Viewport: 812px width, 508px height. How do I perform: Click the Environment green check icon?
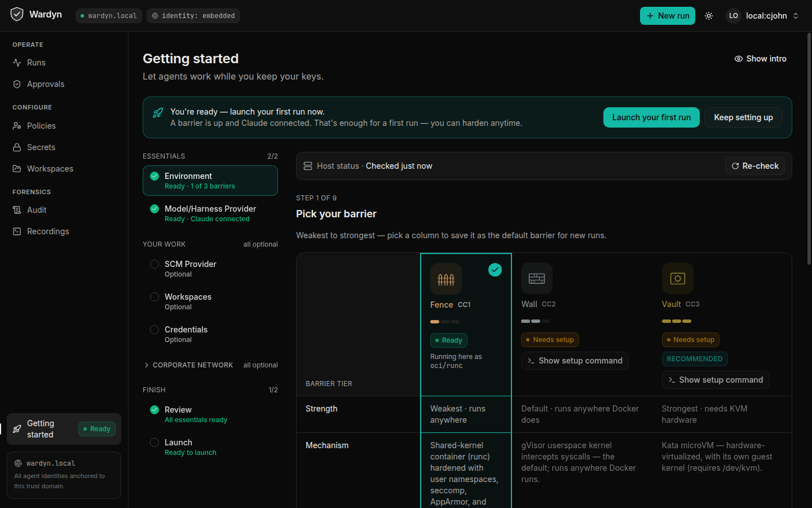click(155, 176)
